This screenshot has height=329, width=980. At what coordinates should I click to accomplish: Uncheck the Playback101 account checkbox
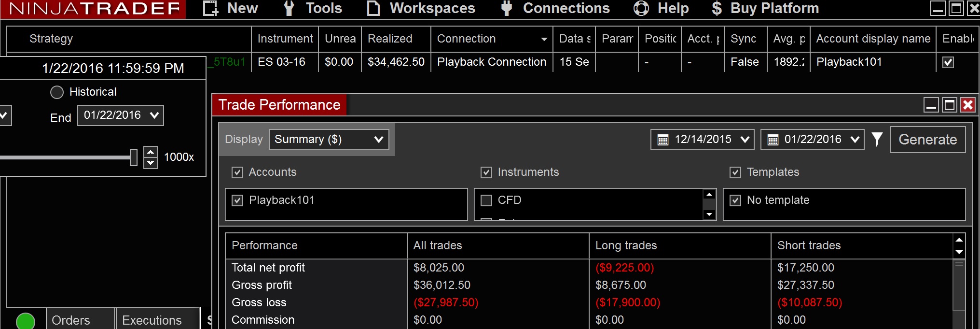[237, 200]
